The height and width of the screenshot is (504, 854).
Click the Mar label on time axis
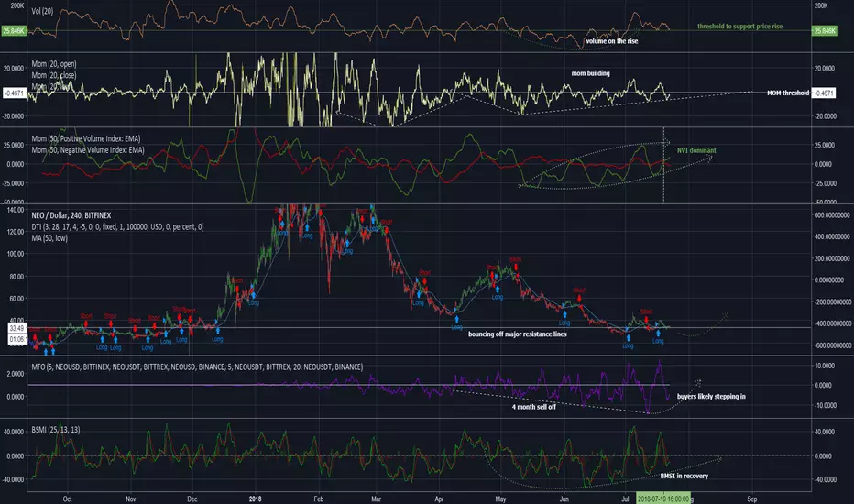pos(376,499)
